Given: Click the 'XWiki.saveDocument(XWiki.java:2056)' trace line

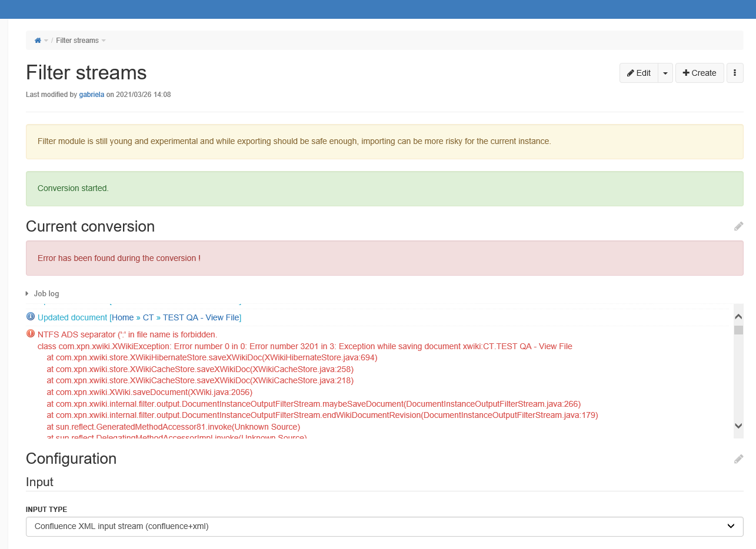Looking at the screenshot, I should coord(149,392).
